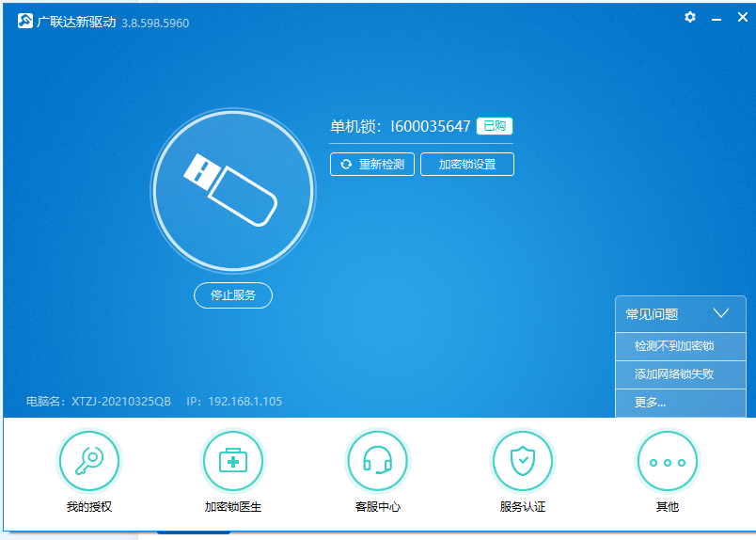The width and height of the screenshot is (756, 540).
Task: Open 检测不到加密锁 help entry
Action: click(x=680, y=346)
